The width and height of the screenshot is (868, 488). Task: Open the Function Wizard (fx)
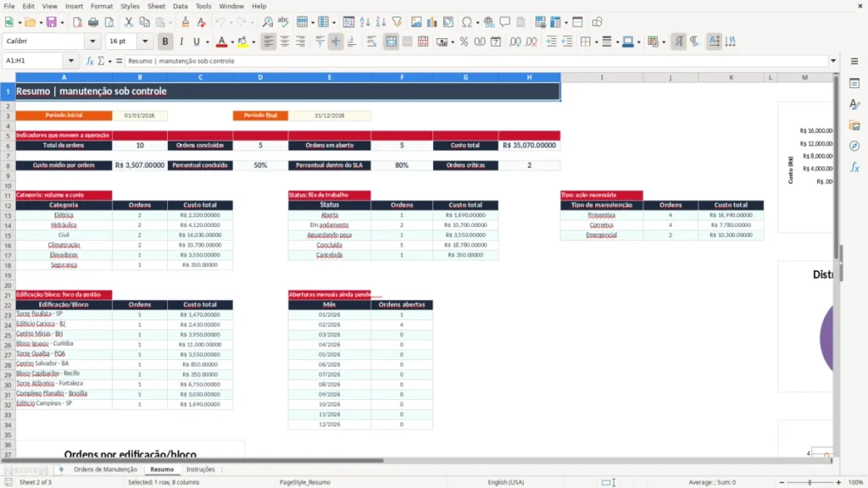(x=90, y=61)
